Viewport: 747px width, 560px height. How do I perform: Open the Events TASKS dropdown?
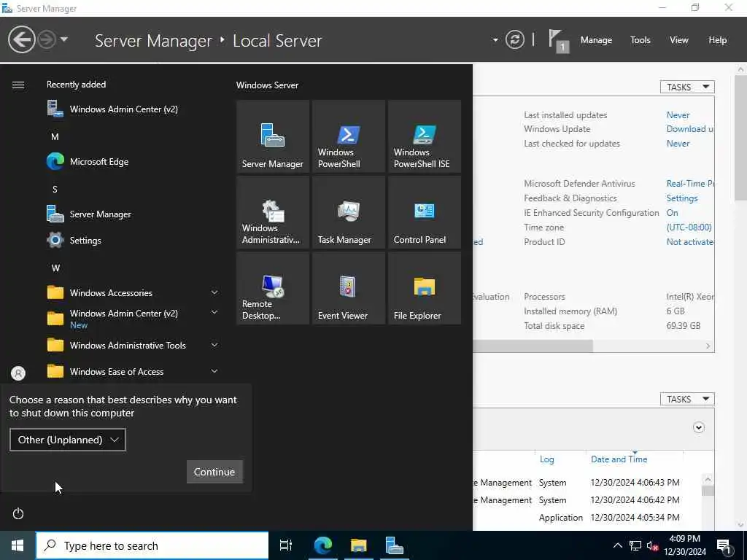687,399
